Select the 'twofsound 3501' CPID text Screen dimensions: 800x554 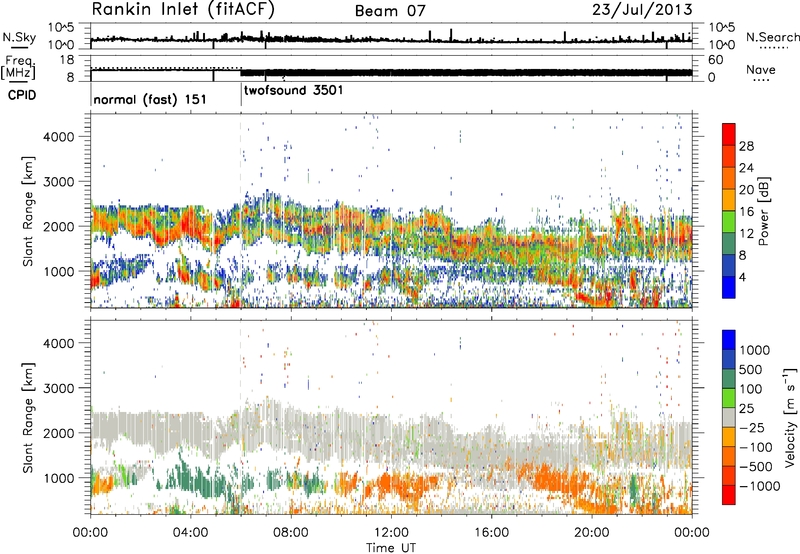click(294, 91)
